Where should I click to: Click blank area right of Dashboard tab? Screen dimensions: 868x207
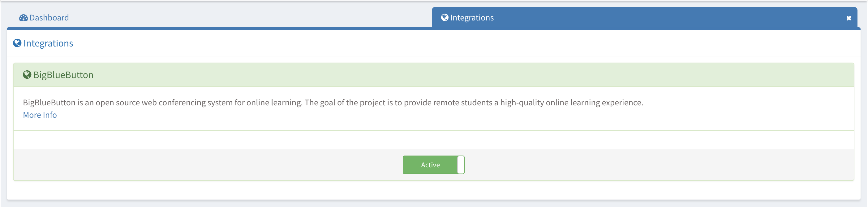[249, 18]
